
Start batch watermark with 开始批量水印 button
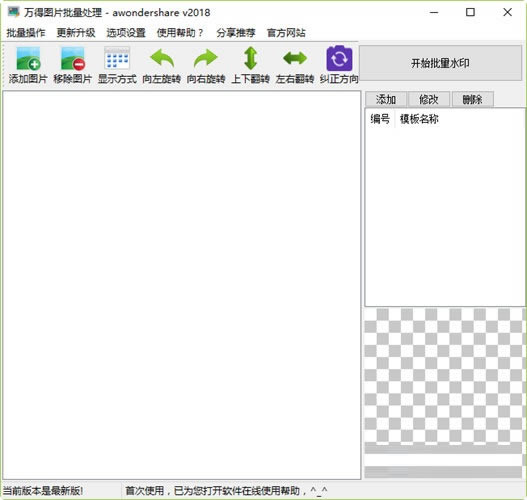pos(440,63)
